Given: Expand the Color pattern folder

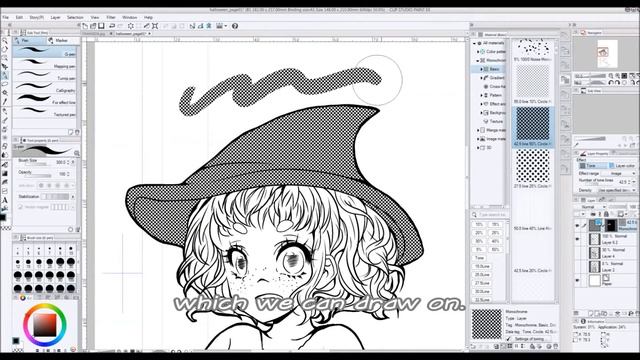Looking at the screenshot, I should tap(478, 52).
